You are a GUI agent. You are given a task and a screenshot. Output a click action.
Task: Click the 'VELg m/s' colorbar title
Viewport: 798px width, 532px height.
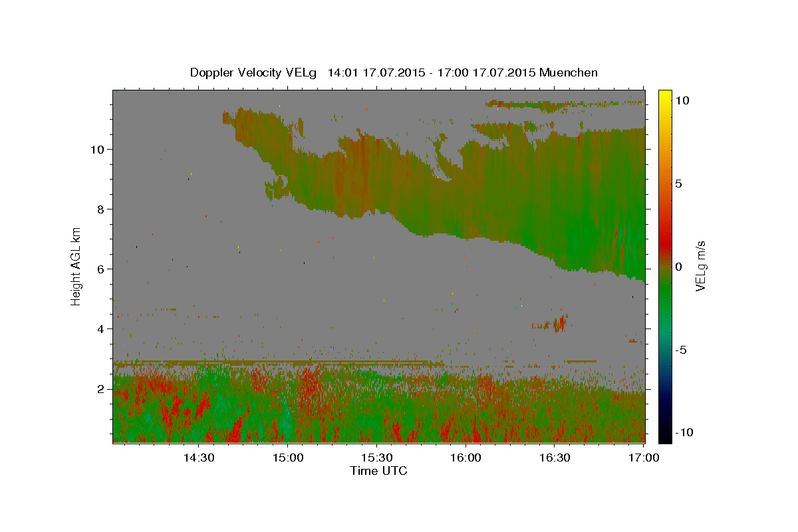(x=700, y=266)
